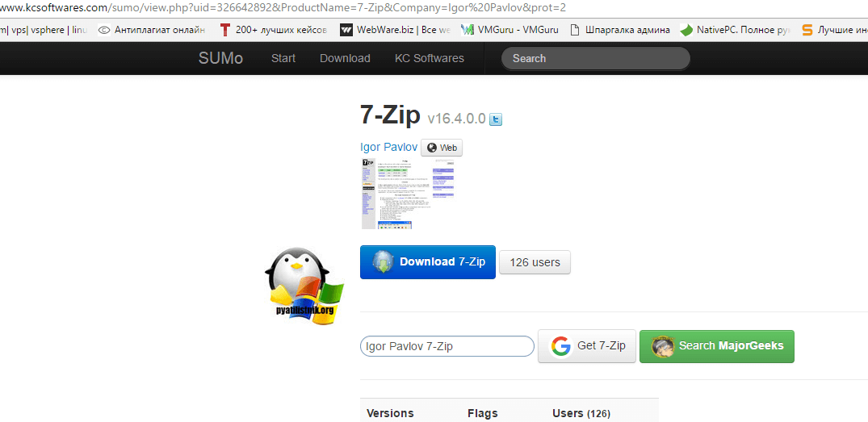
Task: Open the Download nav item
Action: point(345,58)
